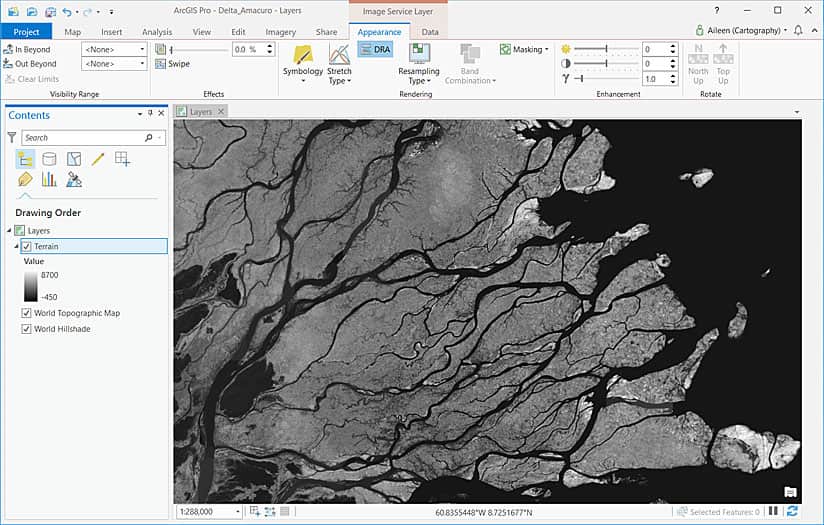Click the transparency slider track
The width and height of the screenshot is (824, 525).
point(199,49)
